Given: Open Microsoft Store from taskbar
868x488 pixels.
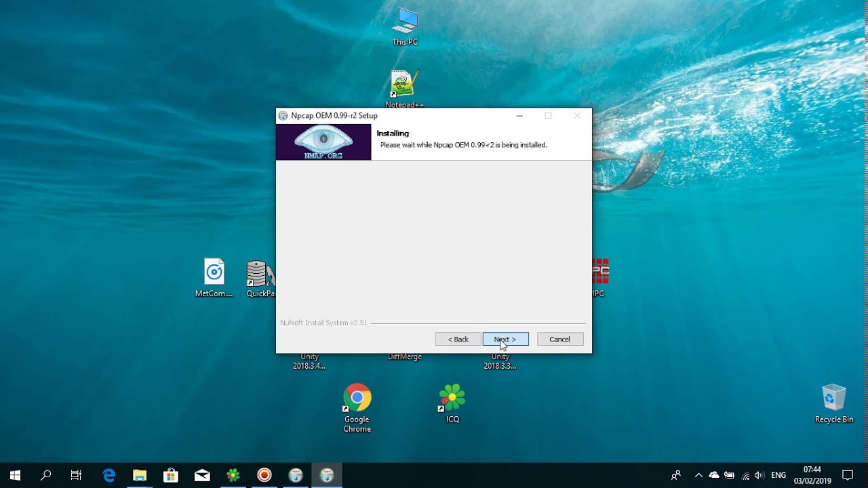Looking at the screenshot, I should [171, 475].
